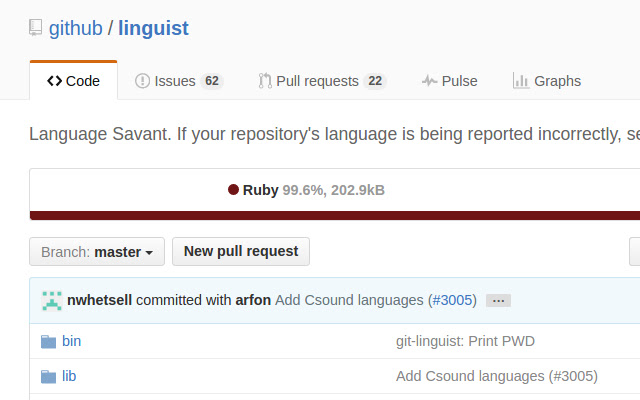
Task: Switch to the Code tab
Action: click(x=74, y=81)
